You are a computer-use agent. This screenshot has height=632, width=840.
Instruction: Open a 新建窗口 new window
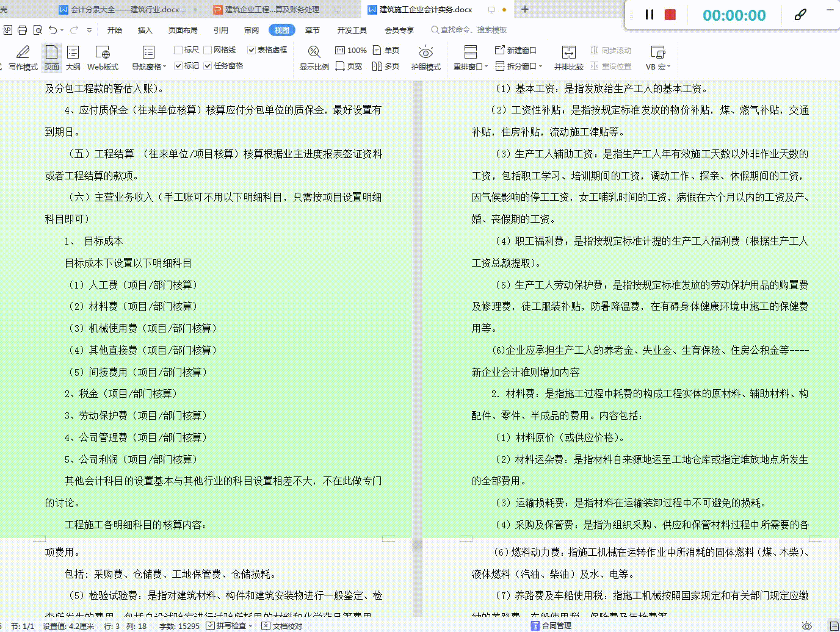pyautogui.click(x=522, y=50)
